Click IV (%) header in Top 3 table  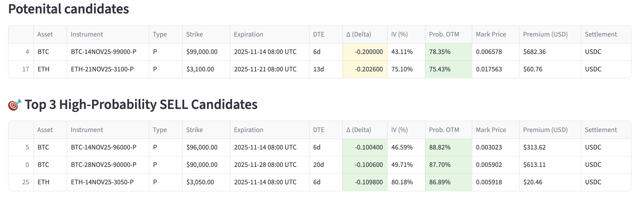click(399, 130)
